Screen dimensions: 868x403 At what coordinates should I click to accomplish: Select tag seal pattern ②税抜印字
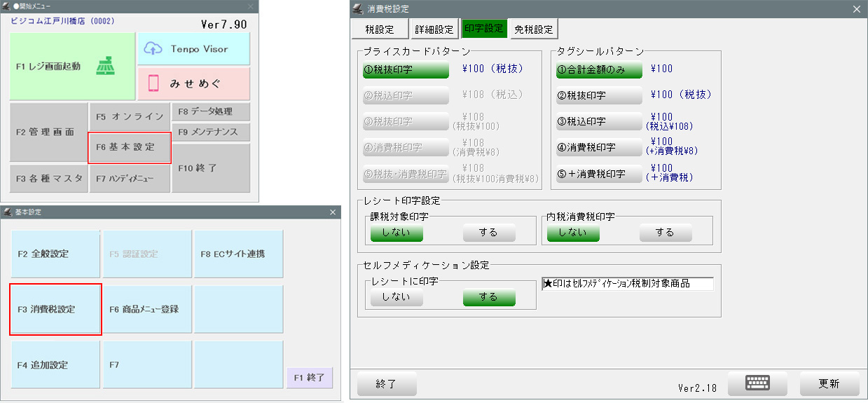(x=598, y=95)
